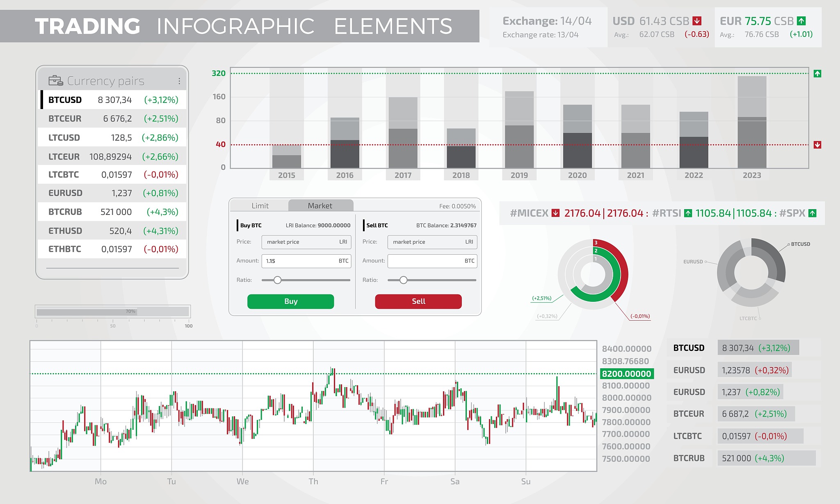Open the Buy BTC market price field

coord(306,242)
